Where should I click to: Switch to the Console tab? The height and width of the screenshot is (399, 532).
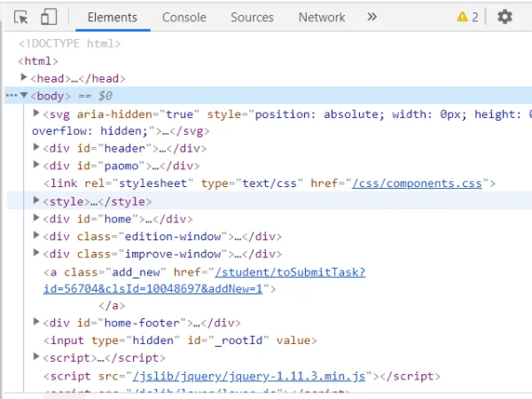184,17
